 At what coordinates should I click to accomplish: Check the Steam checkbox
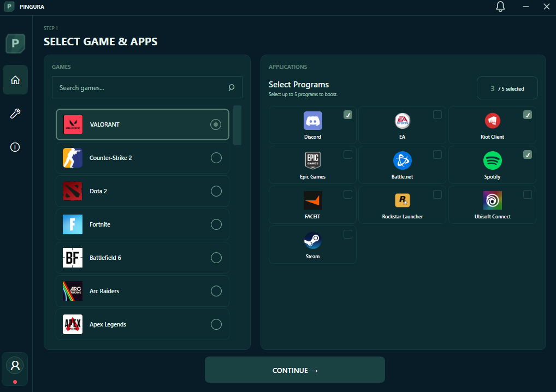[348, 234]
